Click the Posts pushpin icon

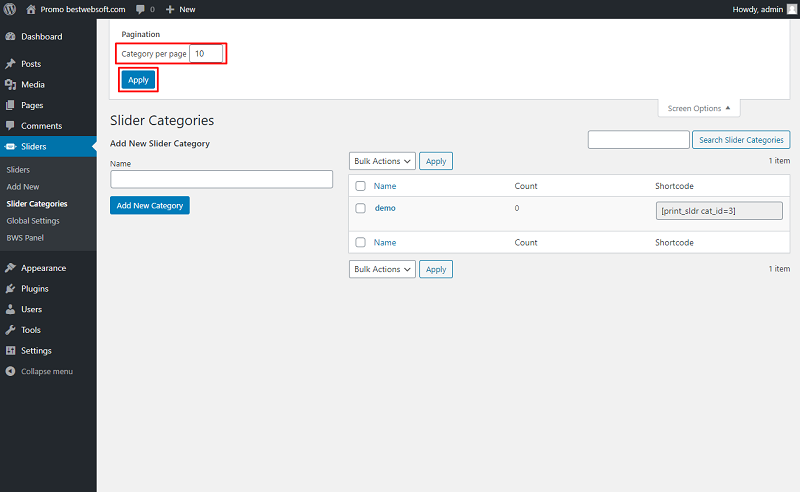click(x=10, y=64)
